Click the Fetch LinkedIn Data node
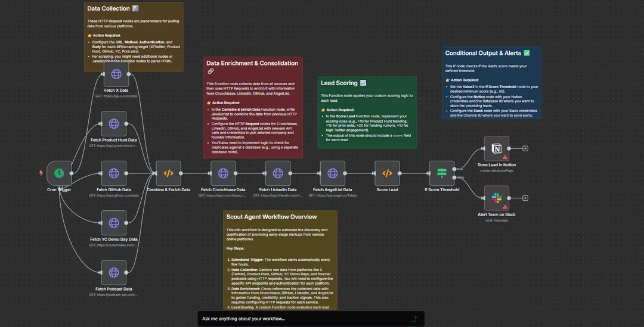644x327 pixels. click(x=278, y=173)
